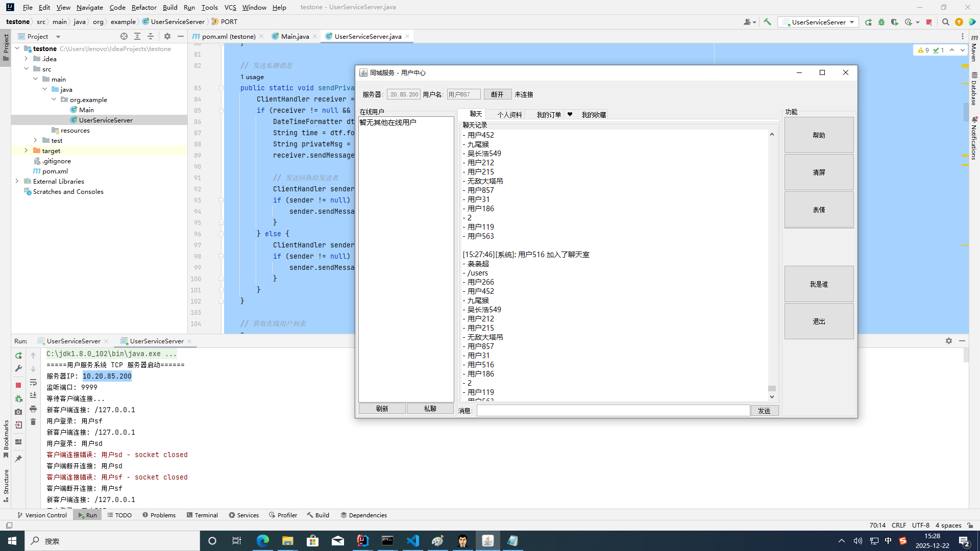Expand External Libraries node
This screenshot has height=551, width=980.
point(17,181)
